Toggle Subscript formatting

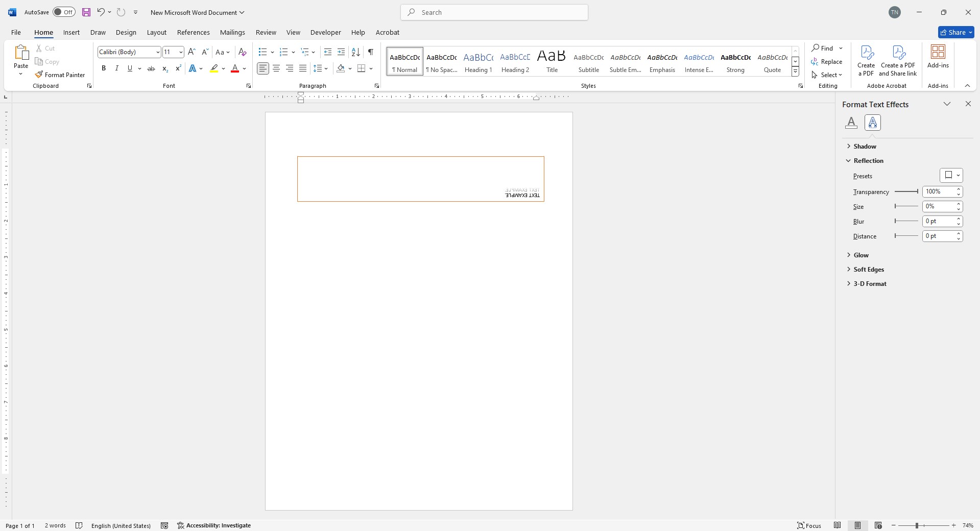(165, 68)
